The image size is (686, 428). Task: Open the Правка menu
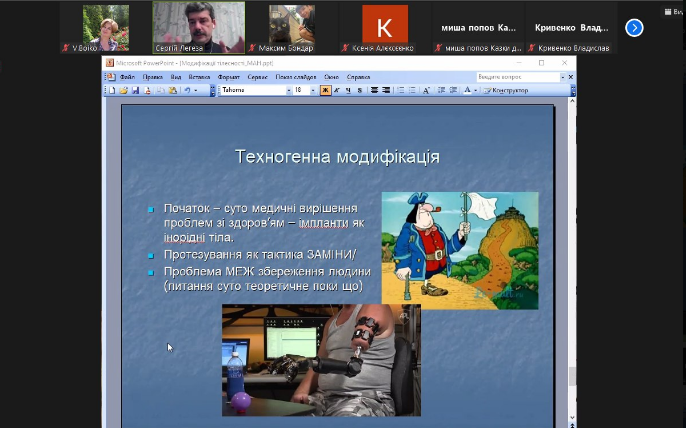point(152,77)
